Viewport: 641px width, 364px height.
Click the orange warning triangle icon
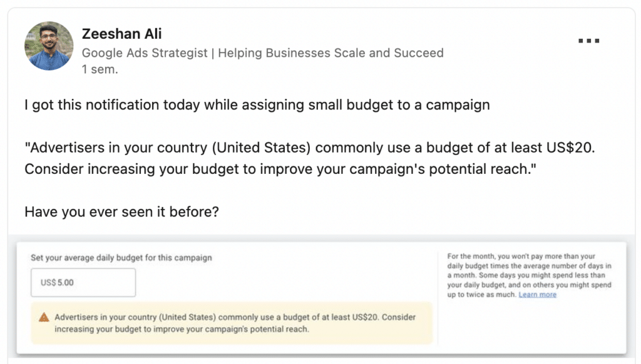point(44,318)
